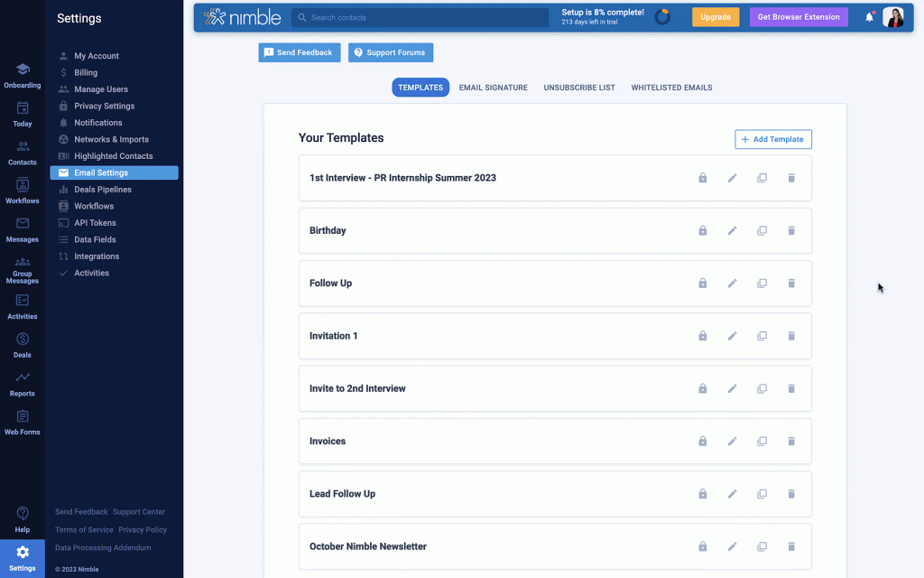The image size is (924, 578).
Task: Click the Add Template button
Action: [773, 139]
